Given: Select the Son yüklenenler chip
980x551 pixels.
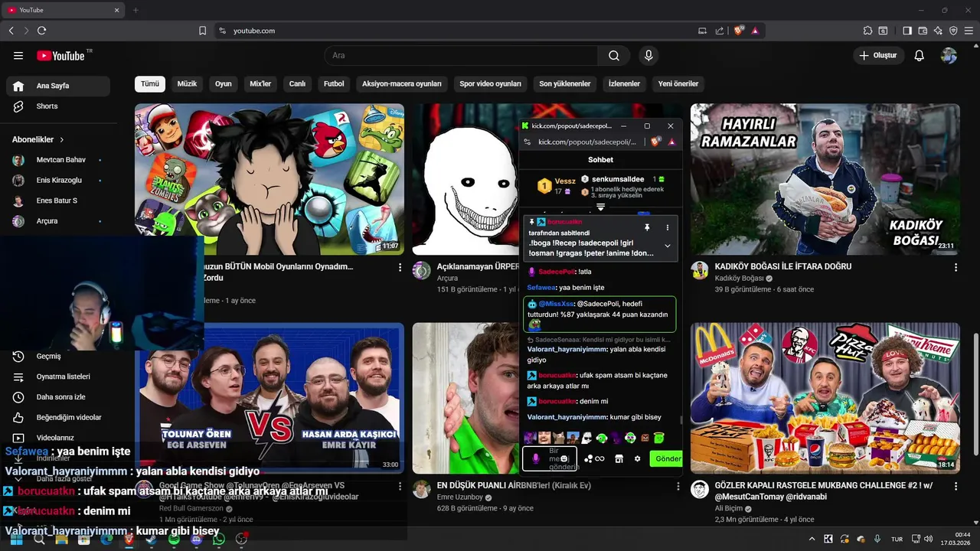Looking at the screenshot, I should [x=565, y=83].
